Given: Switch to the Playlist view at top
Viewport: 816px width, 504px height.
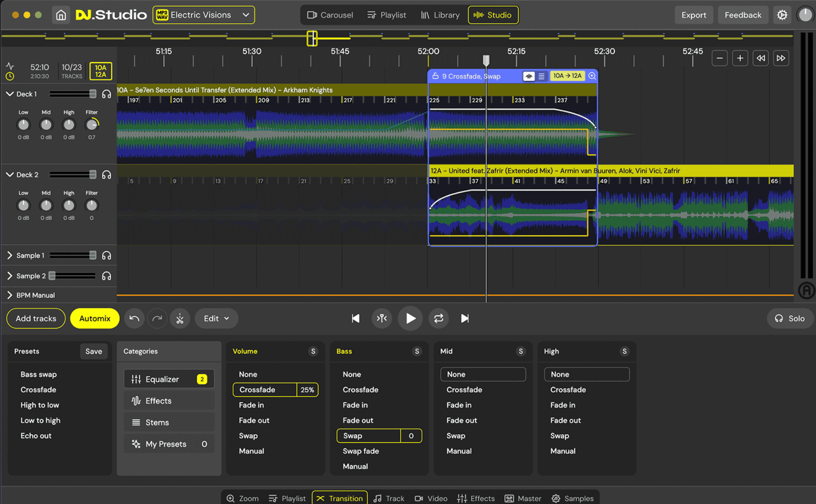Looking at the screenshot, I should pyautogui.click(x=387, y=15).
